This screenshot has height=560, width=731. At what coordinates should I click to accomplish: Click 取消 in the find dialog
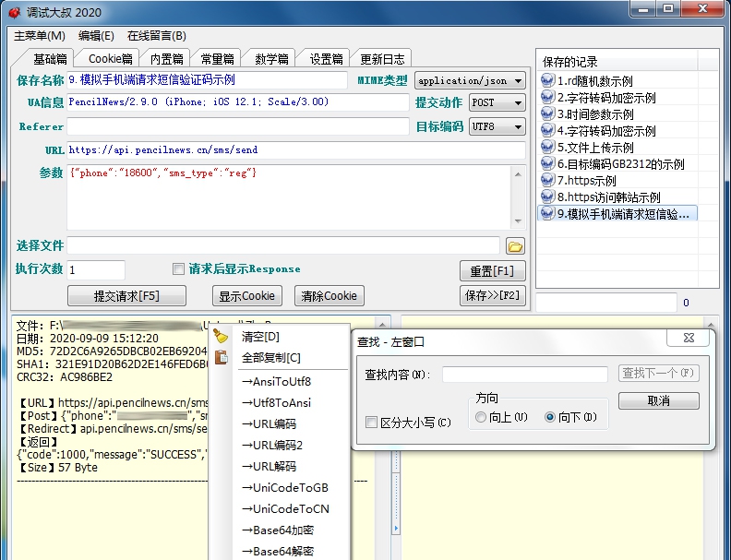(659, 400)
